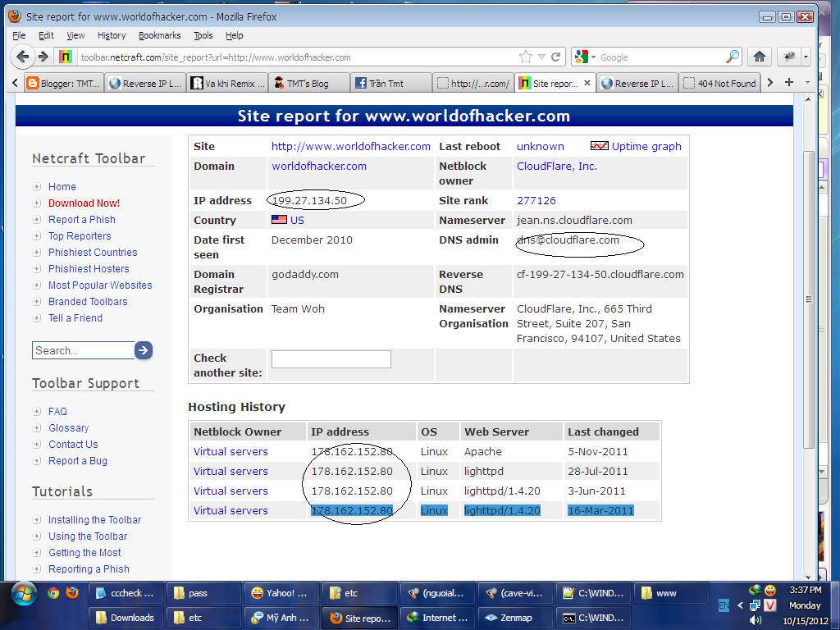The height and width of the screenshot is (630, 840).
Task: Click the add-on toolbar icon next to Home
Action: [x=789, y=57]
